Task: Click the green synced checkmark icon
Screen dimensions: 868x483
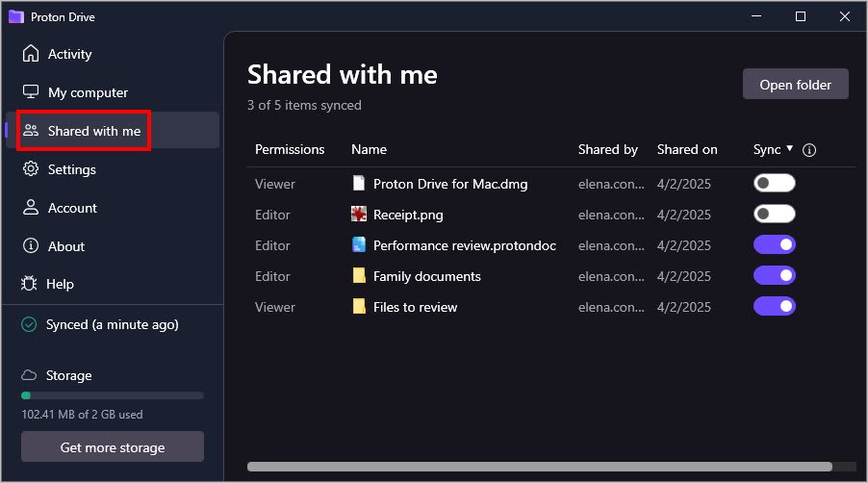Action: [29, 324]
